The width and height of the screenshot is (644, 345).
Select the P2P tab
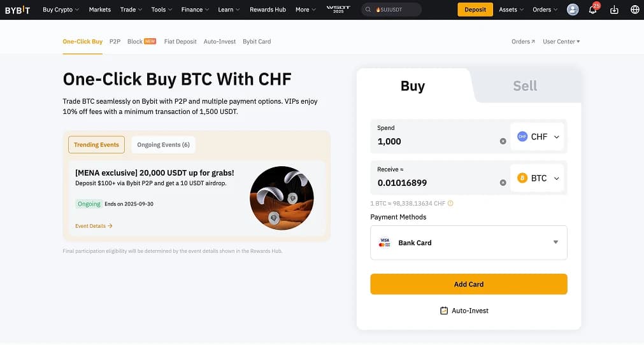115,41
